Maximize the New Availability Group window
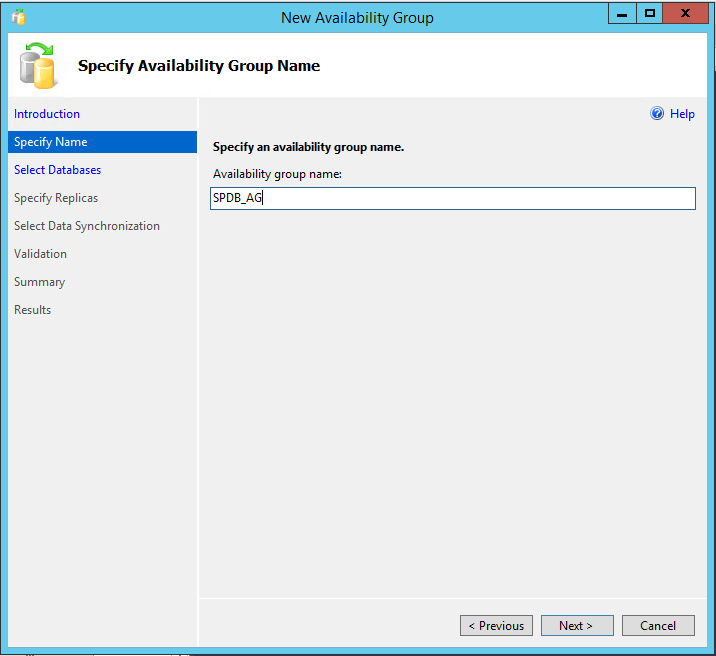Viewport: 716px width, 656px height. pos(649,14)
